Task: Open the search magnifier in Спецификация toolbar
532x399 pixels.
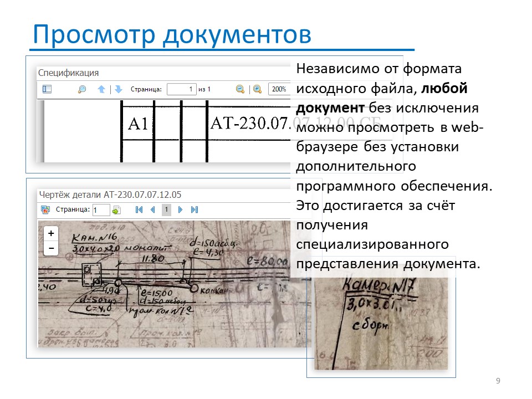Action: pos(82,89)
